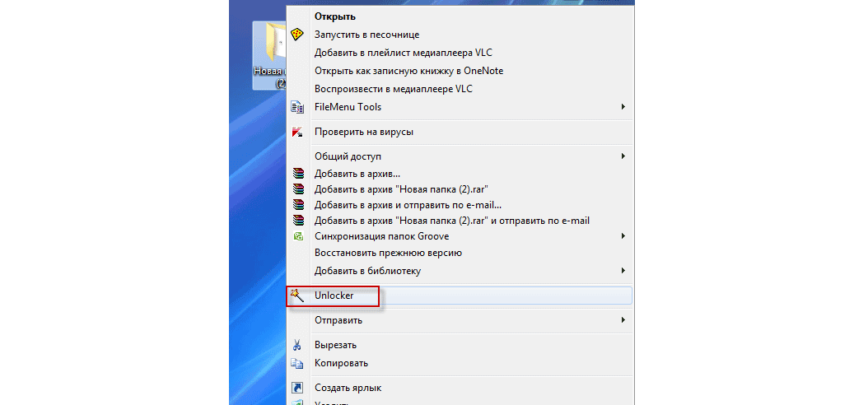
Task: Click the Sandboxie icon beside Запустить в песочнице
Action: [298, 35]
